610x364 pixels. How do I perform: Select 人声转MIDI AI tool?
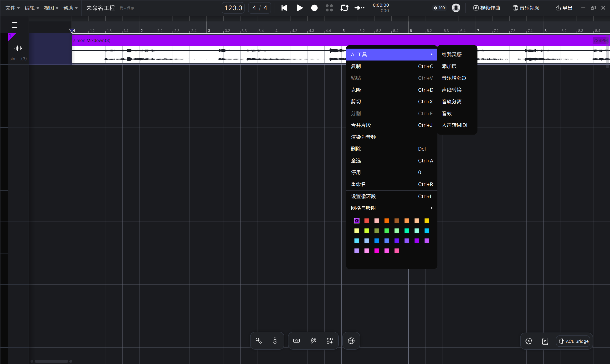click(457, 125)
